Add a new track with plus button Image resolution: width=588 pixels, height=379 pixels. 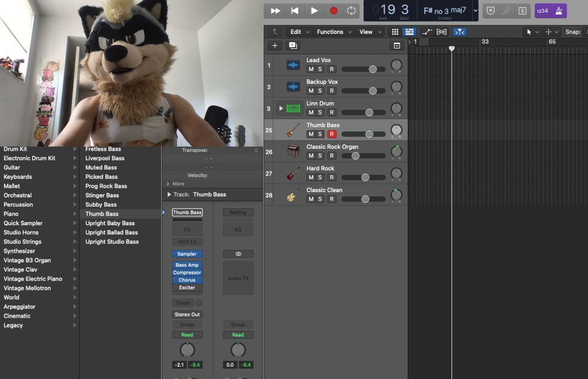point(275,46)
